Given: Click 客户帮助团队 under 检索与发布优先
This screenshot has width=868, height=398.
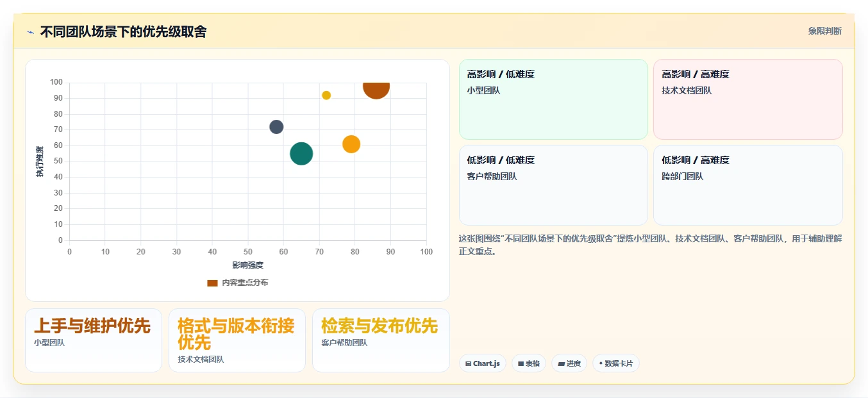Looking at the screenshot, I should tap(344, 343).
